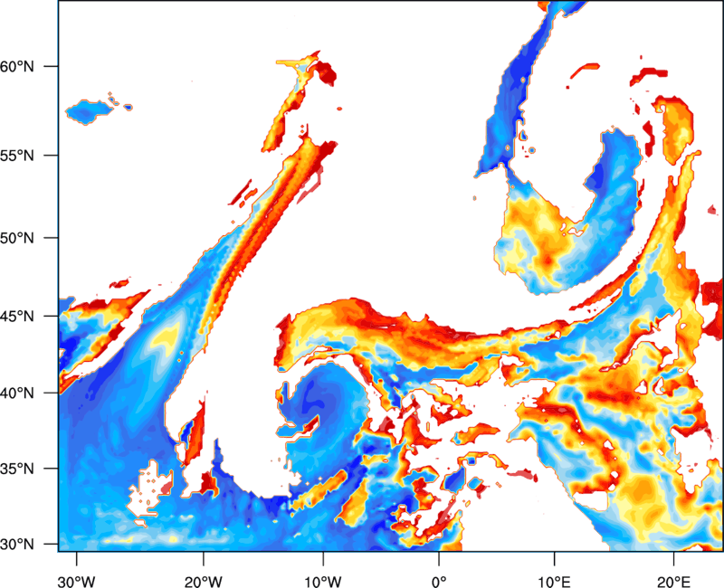Click the 20°W longitude label
Screen dimensions: 724x588
(x=203, y=582)
